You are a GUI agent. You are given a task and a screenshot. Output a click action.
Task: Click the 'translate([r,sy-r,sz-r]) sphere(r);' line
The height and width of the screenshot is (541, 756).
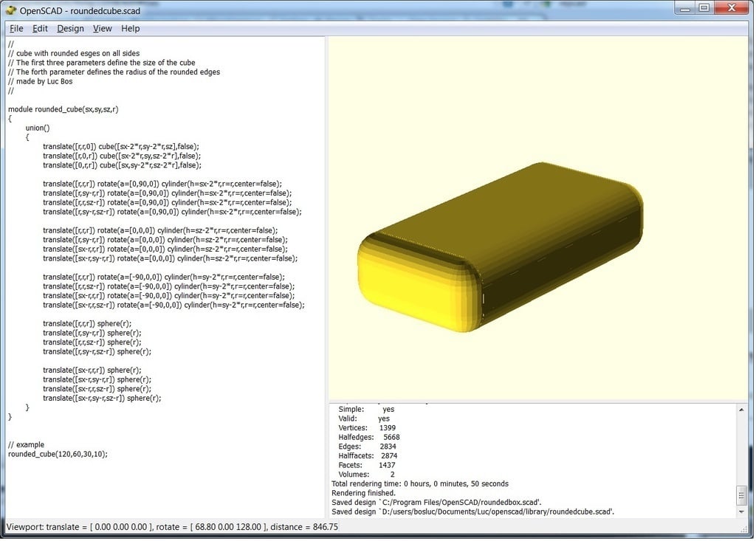[97, 351]
